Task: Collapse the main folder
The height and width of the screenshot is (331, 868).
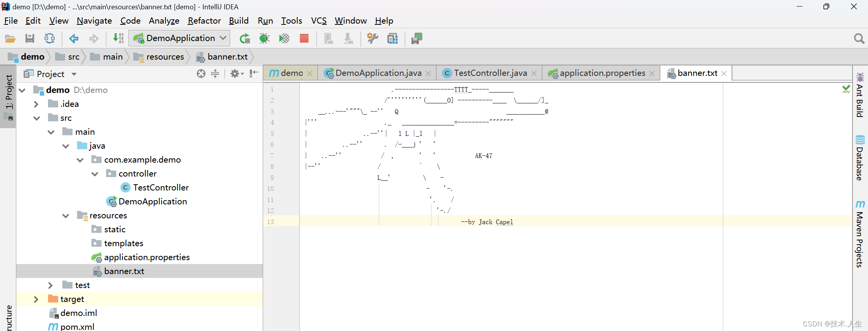Action: (51, 132)
